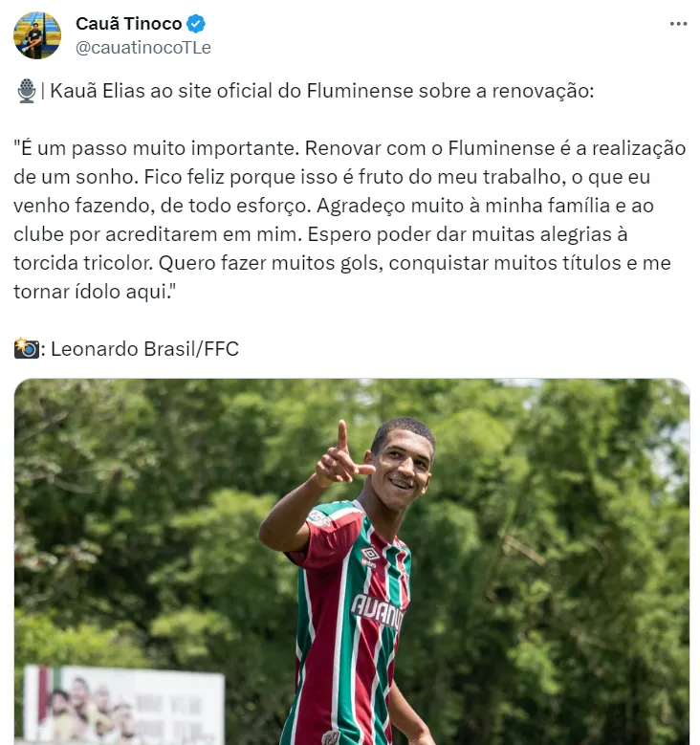
Task: Click the white sponsor lettering on the jersey
Action: [x=378, y=610]
